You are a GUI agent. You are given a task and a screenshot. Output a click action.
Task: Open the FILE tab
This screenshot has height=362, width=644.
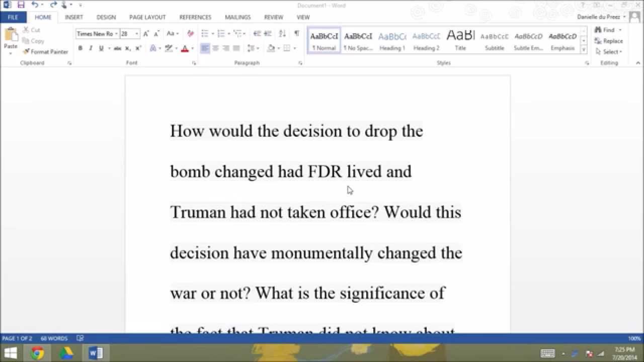(13, 17)
